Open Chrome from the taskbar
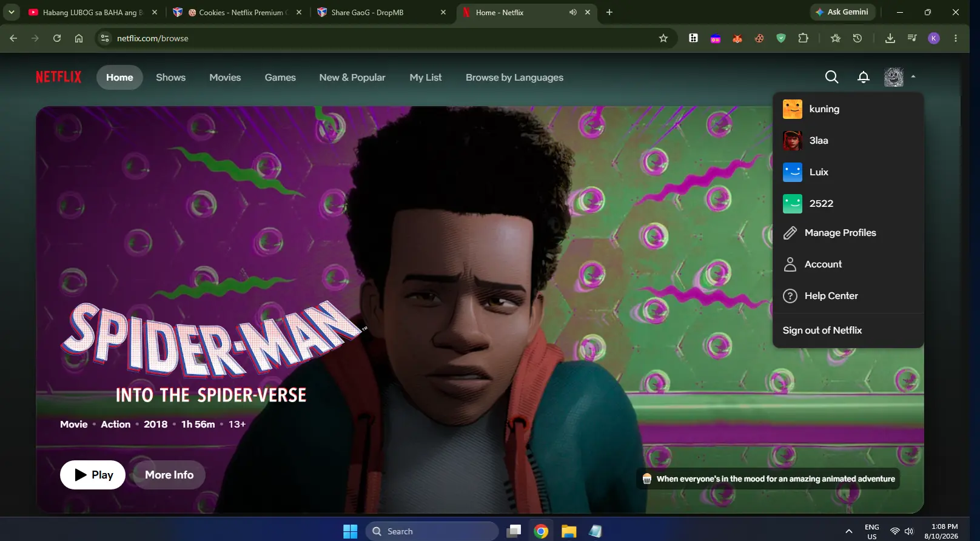 [541, 531]
